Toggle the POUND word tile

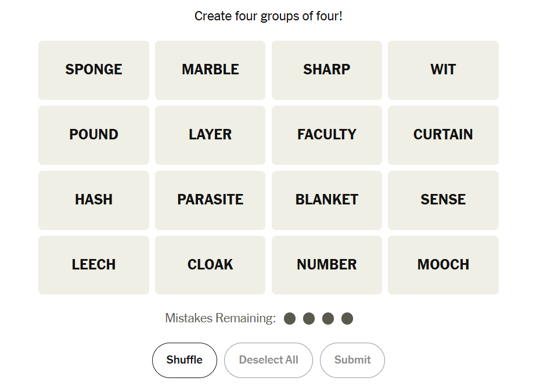click(93, 135)
